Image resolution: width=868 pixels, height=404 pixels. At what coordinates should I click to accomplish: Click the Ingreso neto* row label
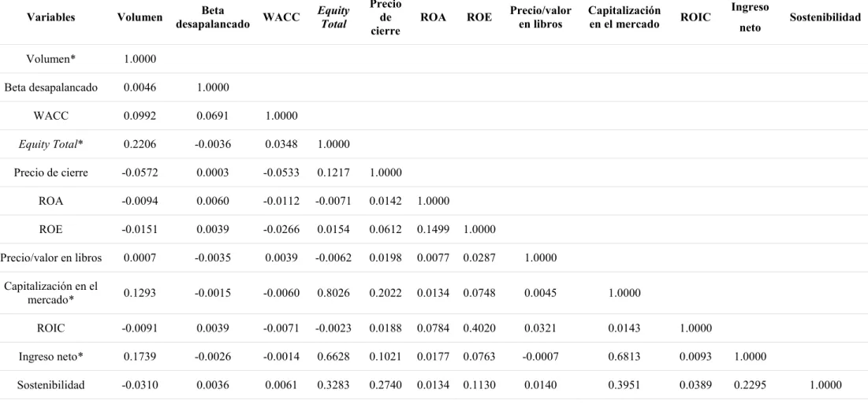pyautogui.click(x=50, y=357)
